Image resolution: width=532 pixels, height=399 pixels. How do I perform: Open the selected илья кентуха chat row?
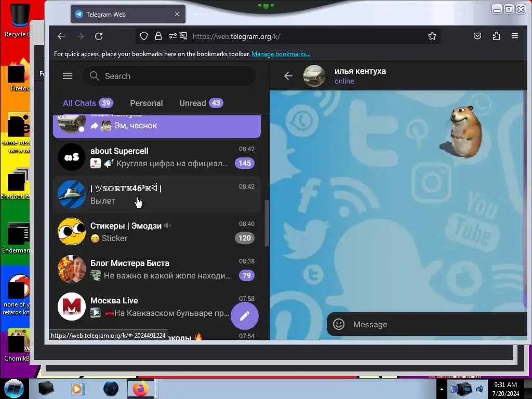[157, 126]
